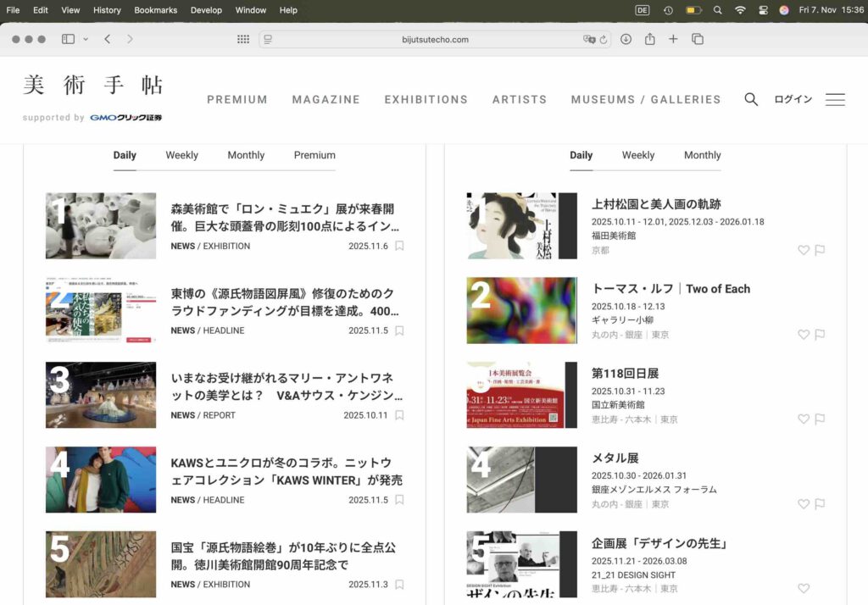This screenshot has height=605, width=868.
Task: Open the Bookmarks menu
Action: coord(156,10)
